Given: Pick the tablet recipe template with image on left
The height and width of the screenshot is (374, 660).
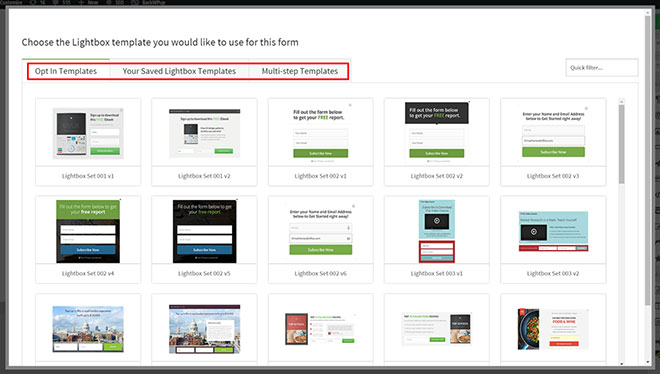Looking at the screenshot, I should coord(321,329).
